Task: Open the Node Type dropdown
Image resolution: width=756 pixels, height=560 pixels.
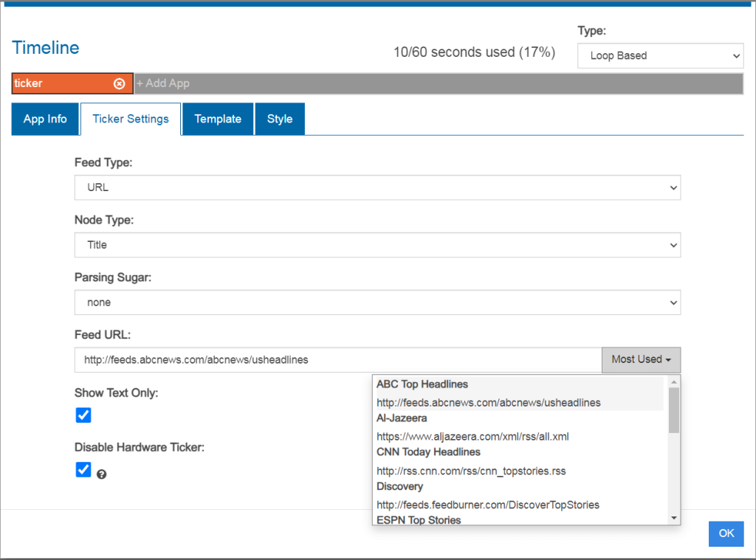Action: click(377, 245)
